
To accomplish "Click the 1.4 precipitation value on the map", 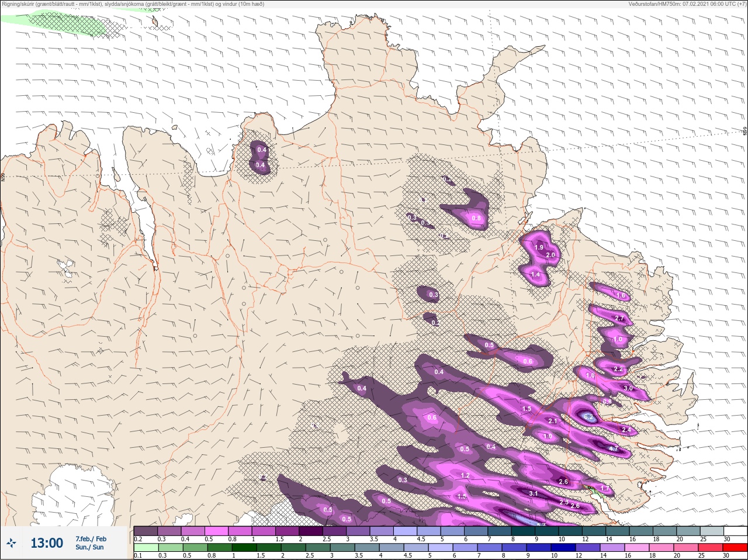I will [535, 275].
